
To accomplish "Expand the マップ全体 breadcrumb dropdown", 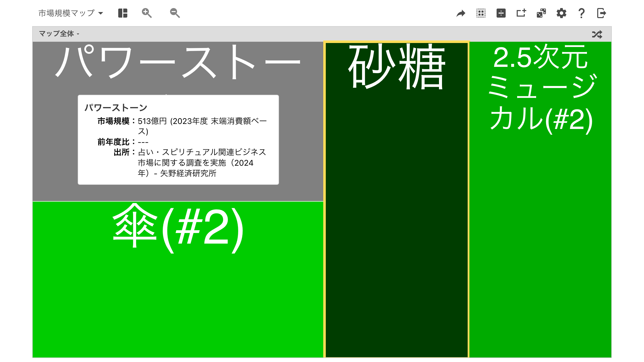I will tap(59, 34).
